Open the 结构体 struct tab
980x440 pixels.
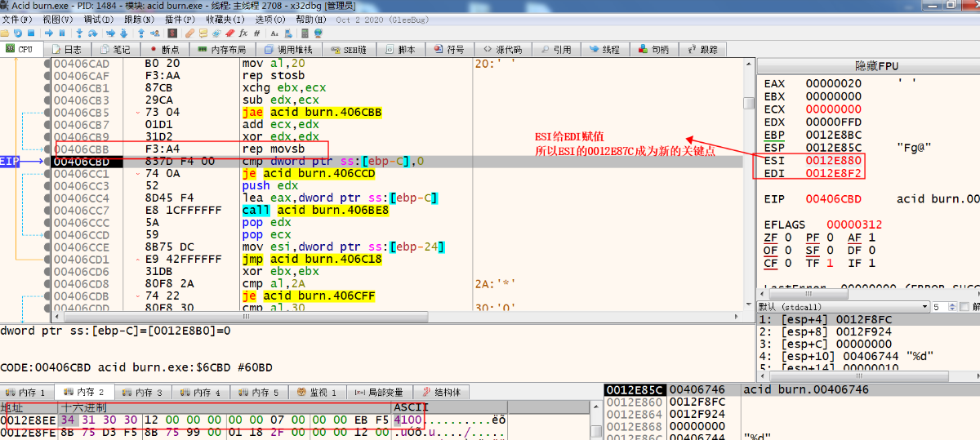pos(441,393)
